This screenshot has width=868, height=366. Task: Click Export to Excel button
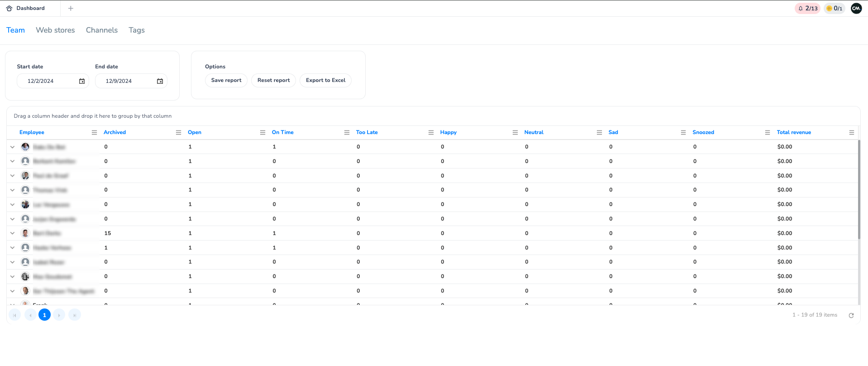point(325,80)
